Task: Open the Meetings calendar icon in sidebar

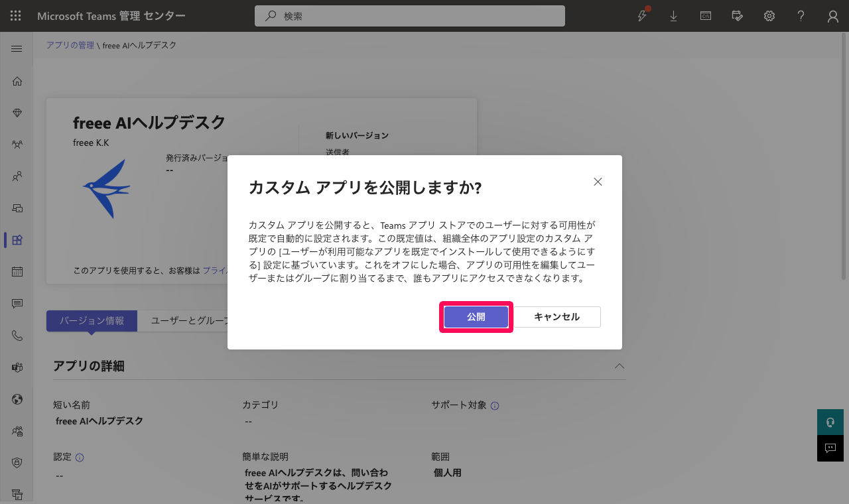Action: click(17, 272)
